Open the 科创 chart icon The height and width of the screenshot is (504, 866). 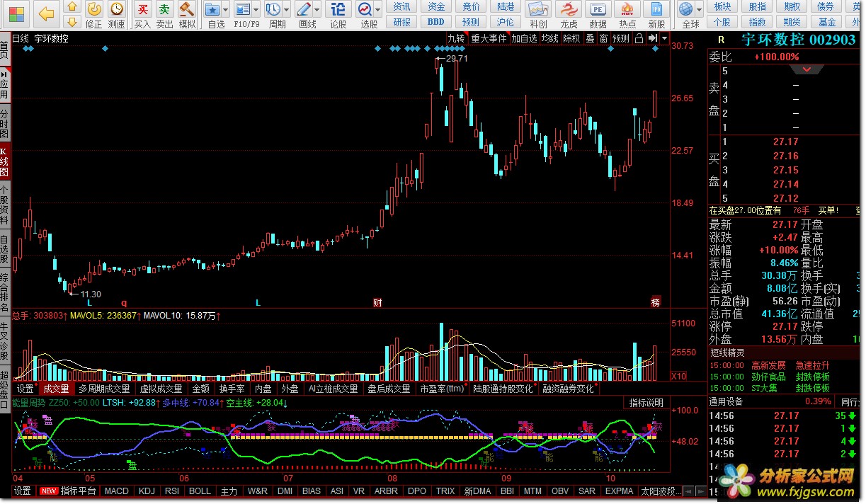[538, 9]
